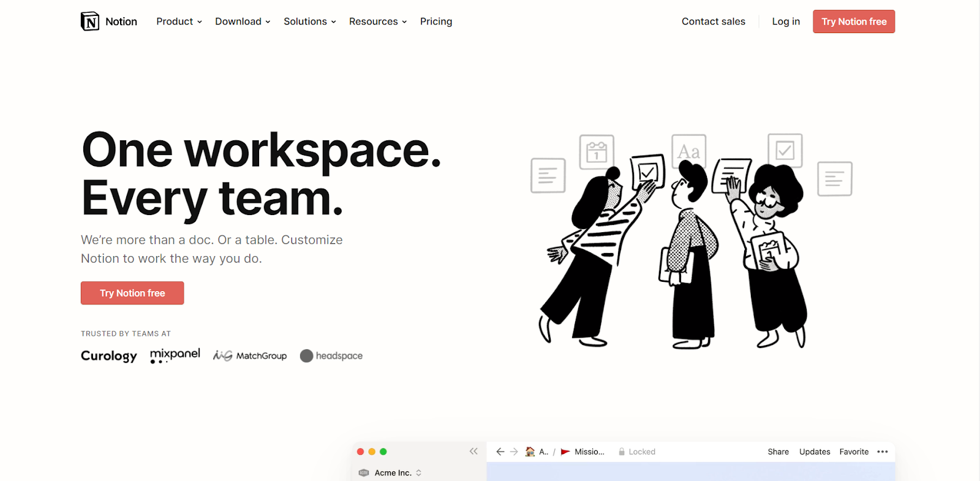Click the red close dot in preview
The width and height of the screenshot is (980, 481).
tap(361, 452)
